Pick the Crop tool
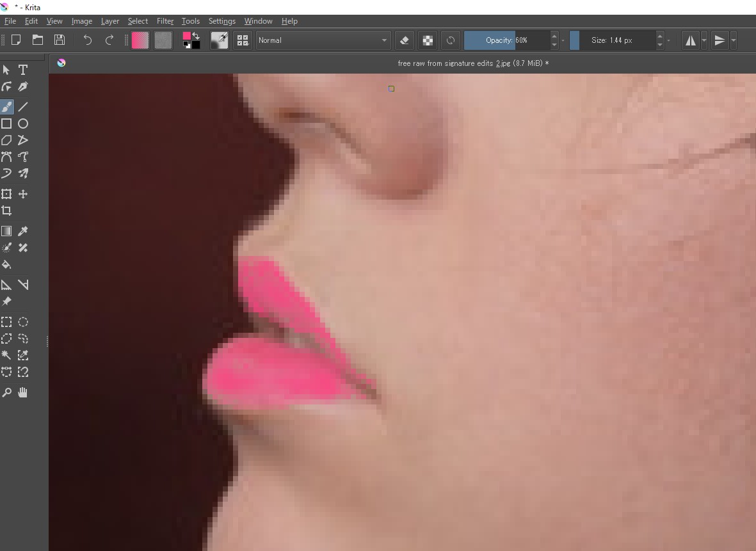The height and width of the screenshot is (551, 756). tap(6, 211)
